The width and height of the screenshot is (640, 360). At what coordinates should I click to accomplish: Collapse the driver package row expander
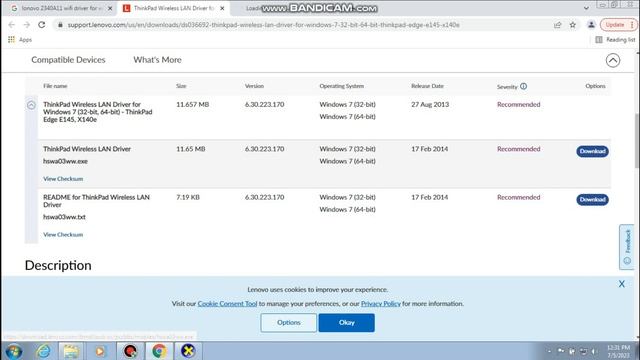31,105
